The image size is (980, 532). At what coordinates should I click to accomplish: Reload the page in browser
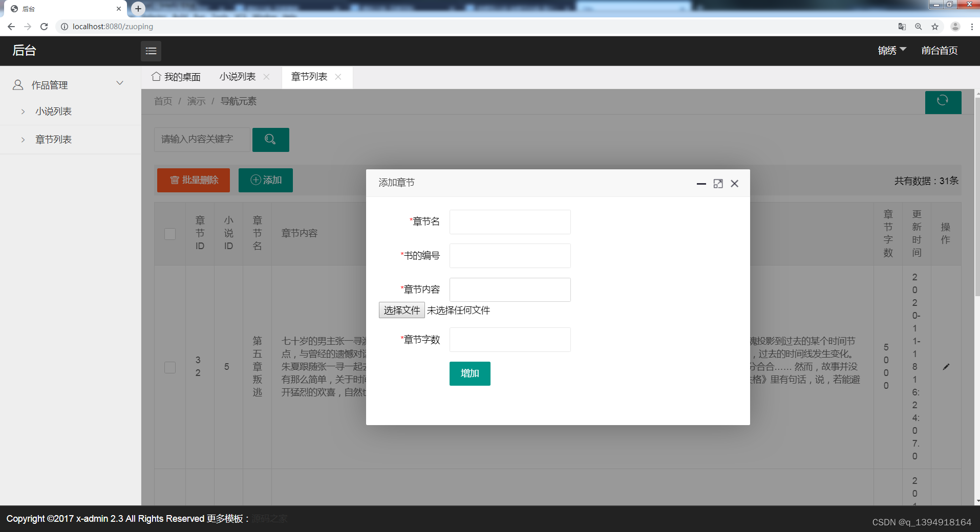tap(44, 27)
